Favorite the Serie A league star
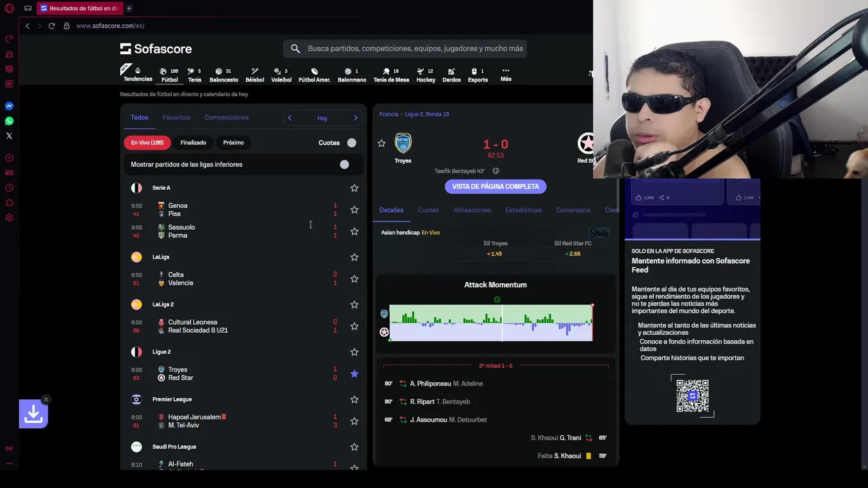Screen dimensions: 868x488 click(354, 188)
